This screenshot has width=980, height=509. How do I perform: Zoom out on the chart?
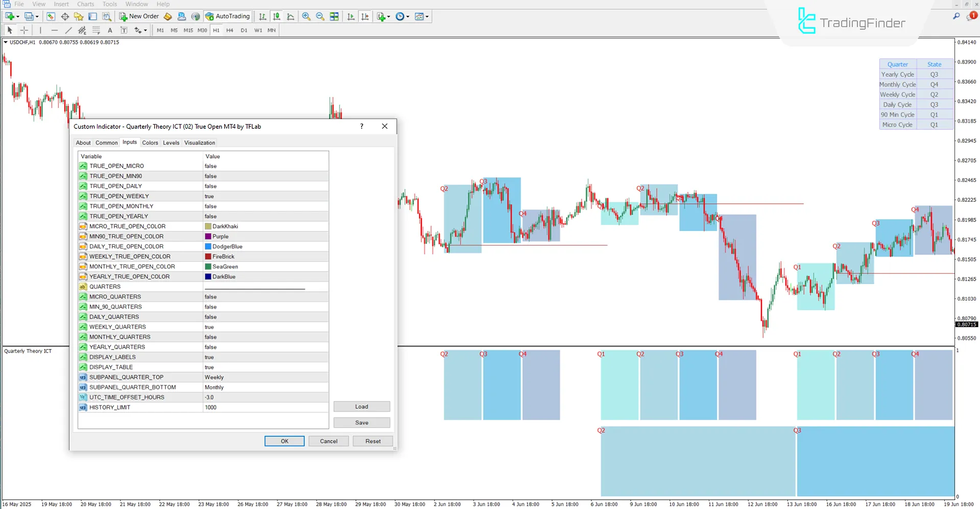tap(320, 16)
